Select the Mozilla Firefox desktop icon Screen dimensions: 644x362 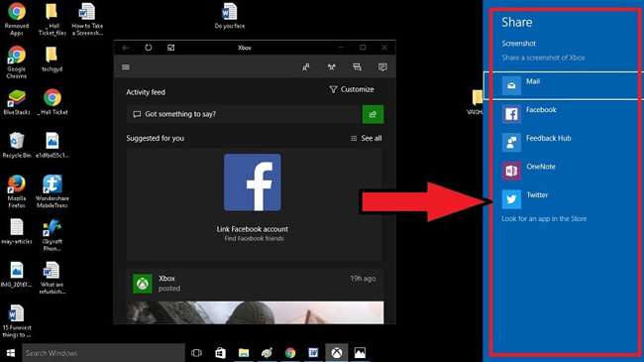click(17, 191)
